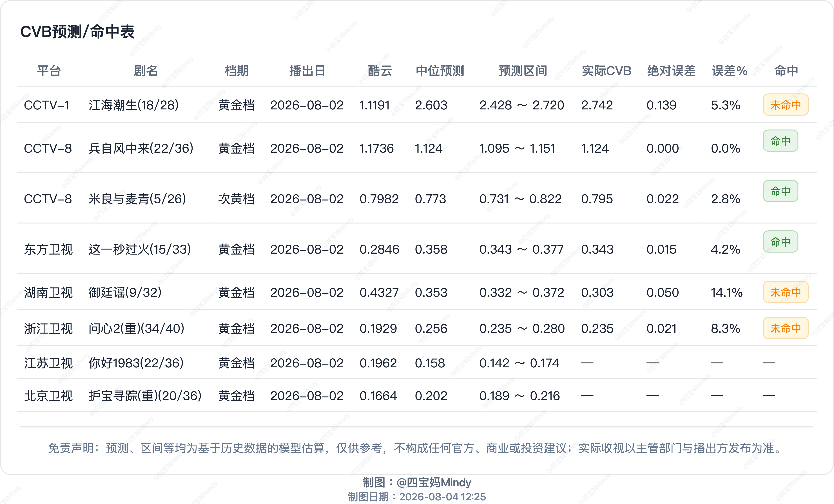Viewport: 834px width, 504px height.
Task: Select the 兵自风中来(22/36) cell
Action: (x=141, y=148)
